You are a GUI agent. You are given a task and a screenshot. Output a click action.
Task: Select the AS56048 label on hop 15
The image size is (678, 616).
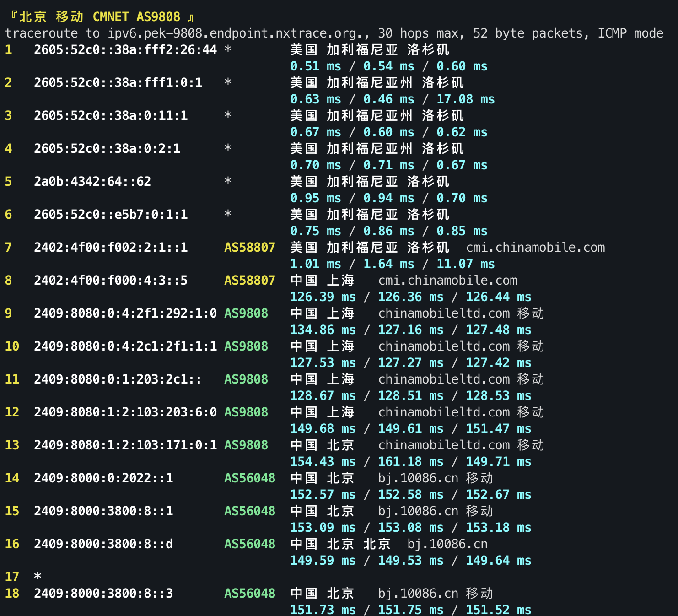(249, 511)
